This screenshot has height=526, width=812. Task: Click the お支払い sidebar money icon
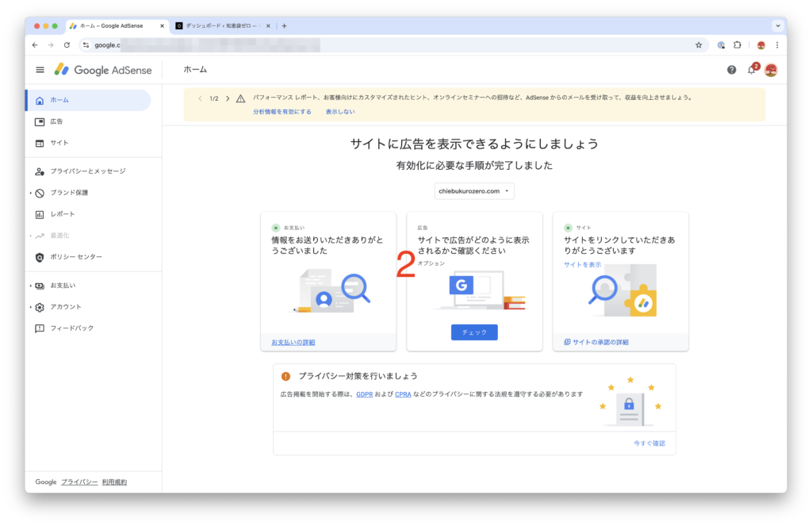point(40,286)
